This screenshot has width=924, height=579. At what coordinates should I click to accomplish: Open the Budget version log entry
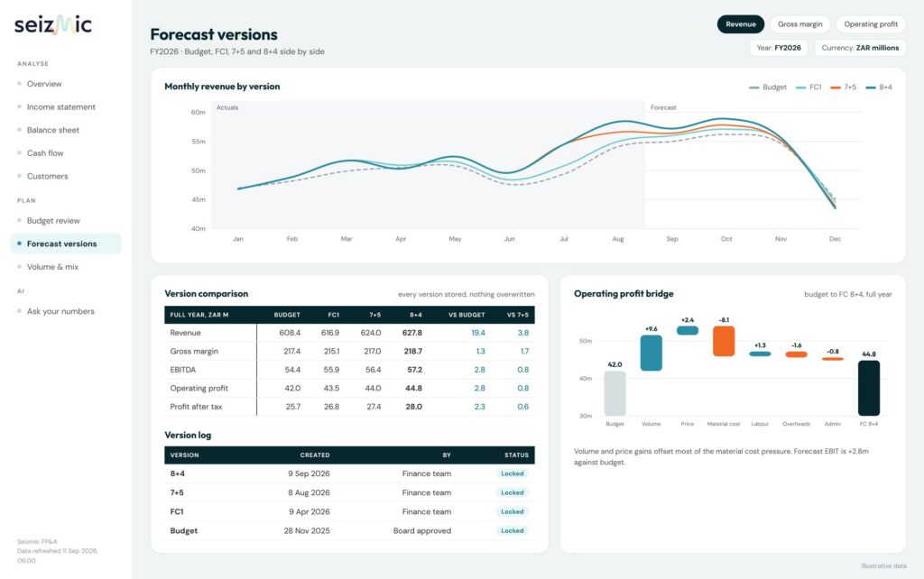click(x=349, y=530)
